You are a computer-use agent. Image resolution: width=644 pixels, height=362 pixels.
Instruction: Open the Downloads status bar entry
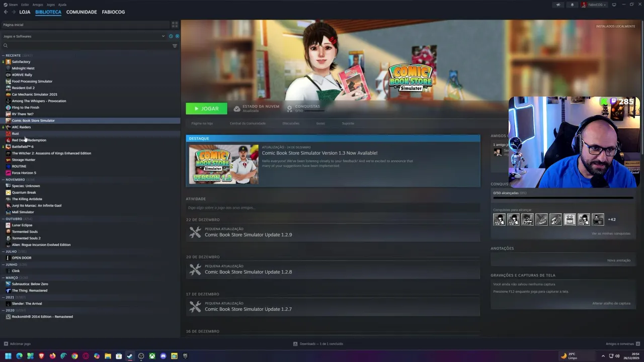pyautogui.click(x=318, y=344)
